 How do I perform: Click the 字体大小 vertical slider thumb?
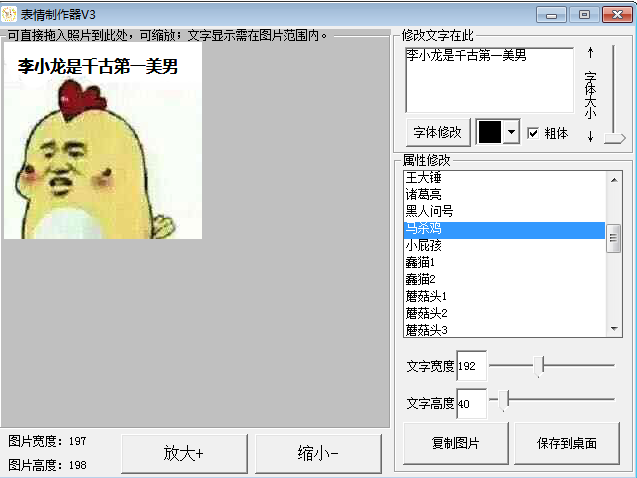coord(615,138)
